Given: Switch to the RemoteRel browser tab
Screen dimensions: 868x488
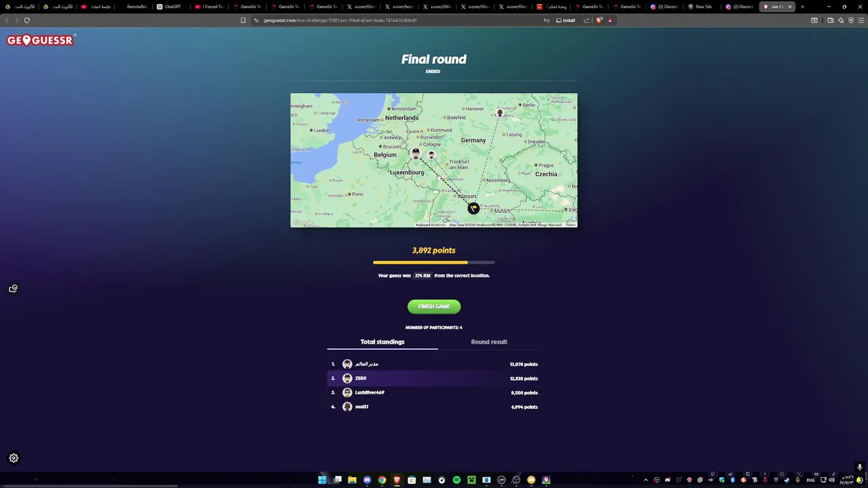Looking at the screenshot, I should tap(134, 7).
